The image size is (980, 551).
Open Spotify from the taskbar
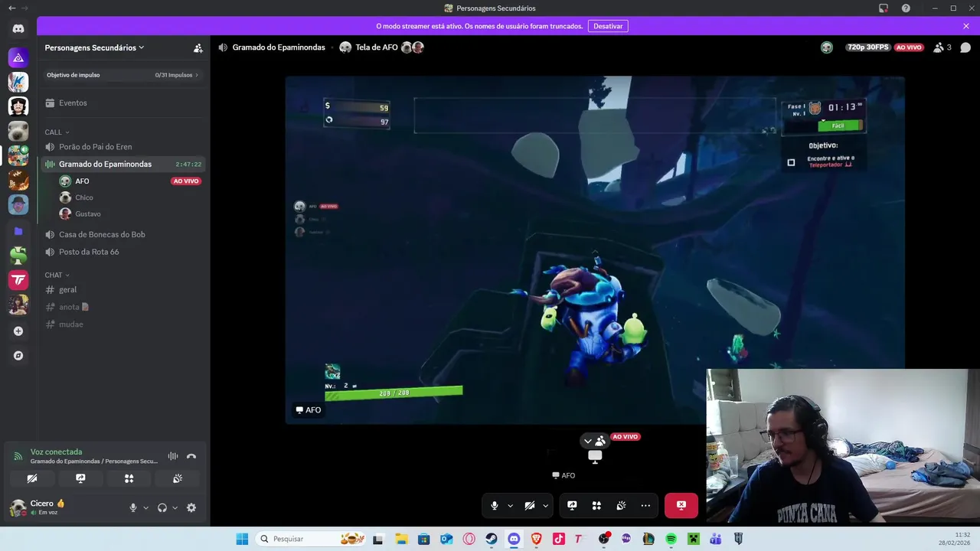coord(671,539)
